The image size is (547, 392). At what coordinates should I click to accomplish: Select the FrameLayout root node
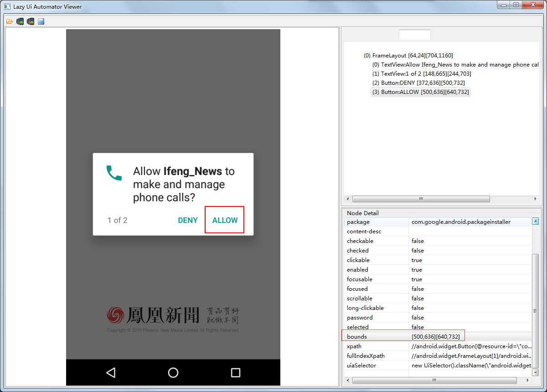(x=409, y=55)
